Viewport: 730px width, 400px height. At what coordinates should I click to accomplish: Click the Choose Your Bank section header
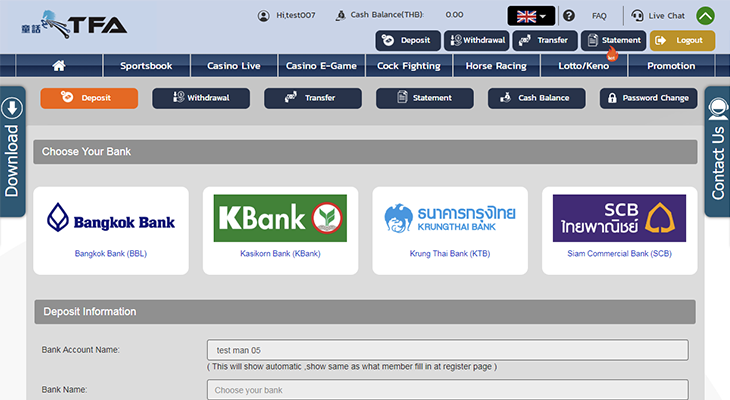click(x=365, y=152)
